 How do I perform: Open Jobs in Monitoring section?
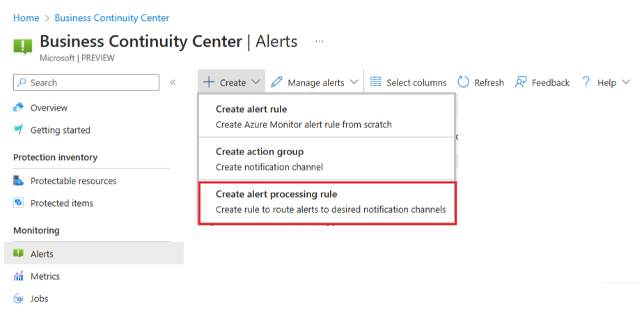coord(40,299)
